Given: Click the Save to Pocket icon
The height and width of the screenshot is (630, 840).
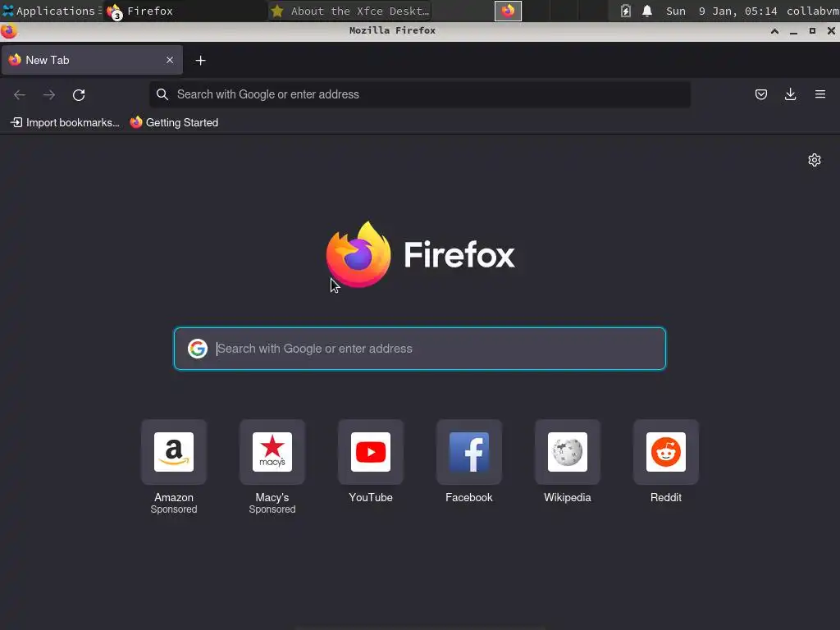Looking at the screenshot, I should 760,94.
